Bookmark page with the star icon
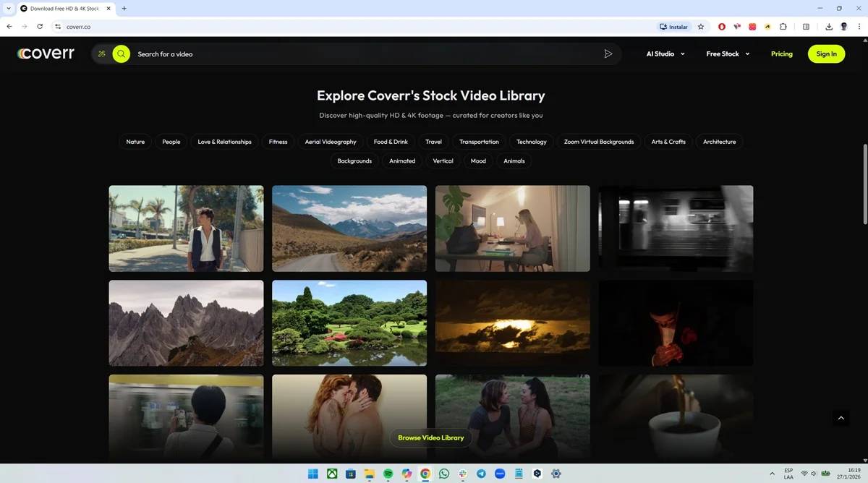 701,27
